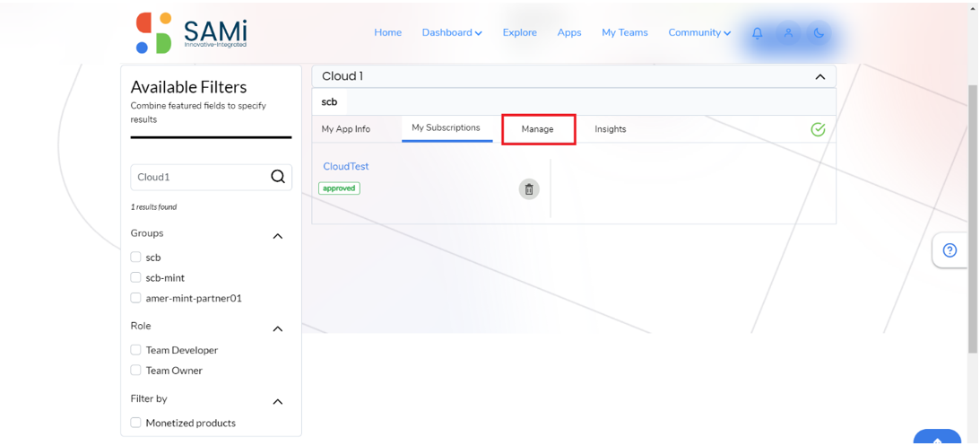
Task: Delete the CloudTest subscription trash icon
Action: [529, 189]
